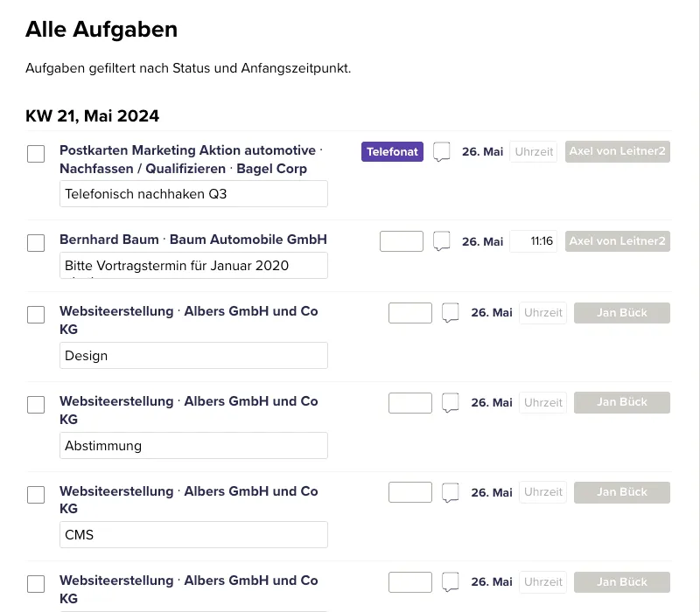Click the speech bubble icon for the CMS task

point(451,493)
